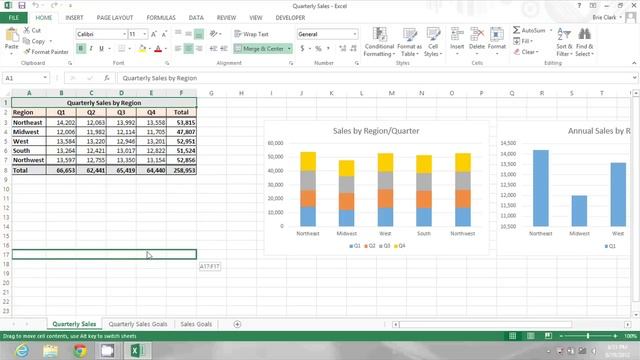This screenshot has height=360, width=640.
Task: Open Sort & Filter
Action: pos(564,42)
